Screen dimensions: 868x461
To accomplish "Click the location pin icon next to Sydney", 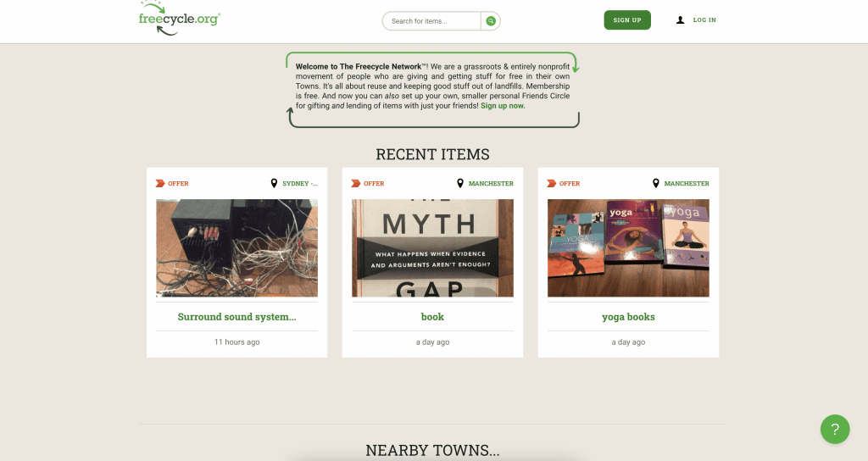I will 274,183.
